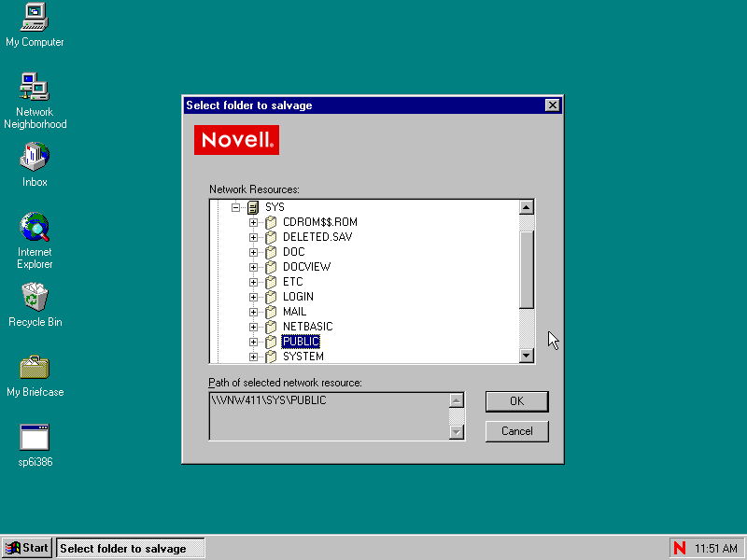Click the MAIL folder icon
The image size is (747, 560).
pyautogui.click(x=271, y=312)
